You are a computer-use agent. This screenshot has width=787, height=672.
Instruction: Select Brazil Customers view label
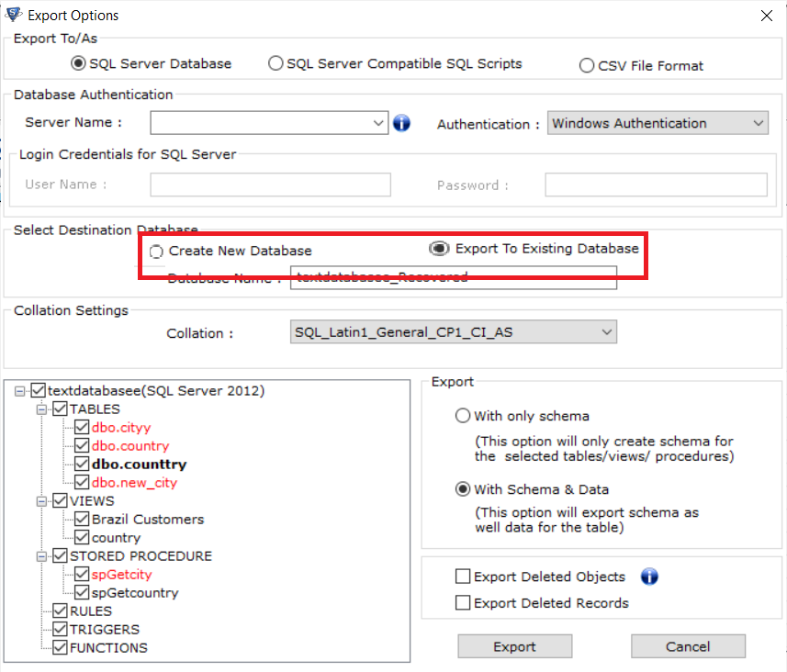[148, 520]
